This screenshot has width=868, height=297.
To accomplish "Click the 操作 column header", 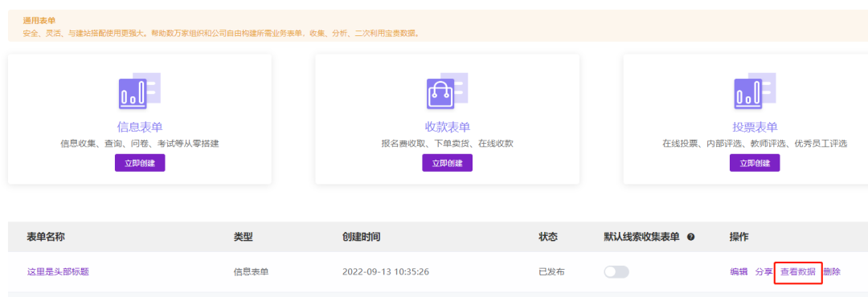I will (x=739, y=237).
